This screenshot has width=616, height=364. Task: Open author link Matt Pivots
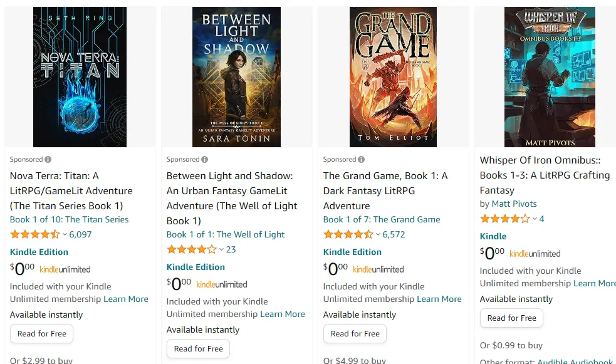coord(514,204)
